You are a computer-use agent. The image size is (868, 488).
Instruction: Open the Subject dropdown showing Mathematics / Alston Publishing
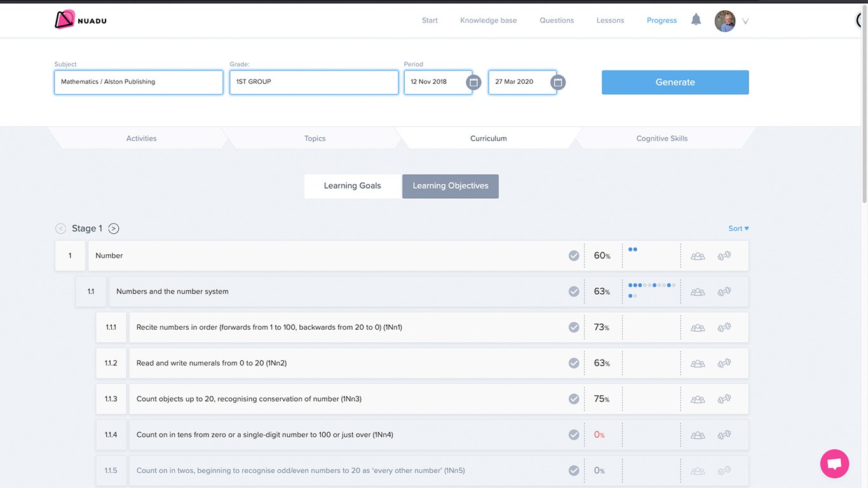[139, 82]
